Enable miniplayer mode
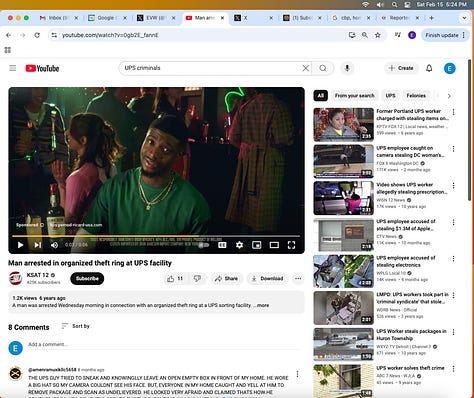 pos(257,245)
